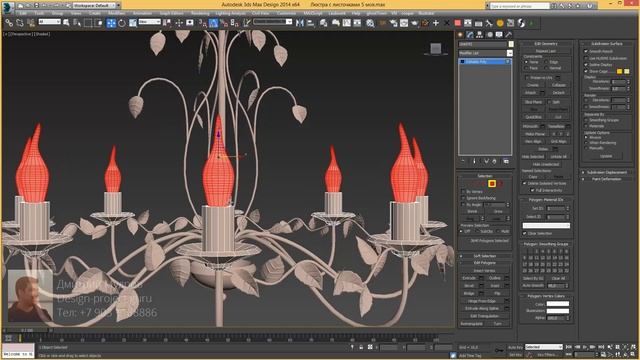Open the Graph Editors menu
Viewport: 640px width, 360px height.
click(x=171, y=13)
